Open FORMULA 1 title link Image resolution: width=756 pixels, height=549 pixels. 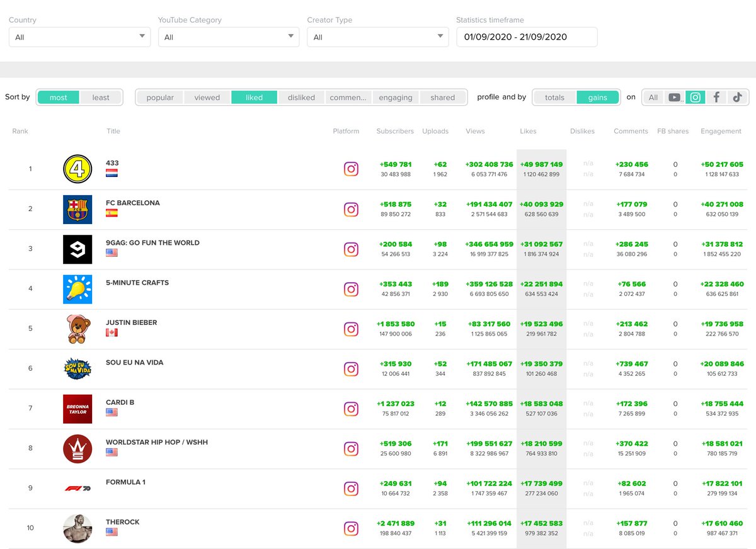tap(125, 482)
